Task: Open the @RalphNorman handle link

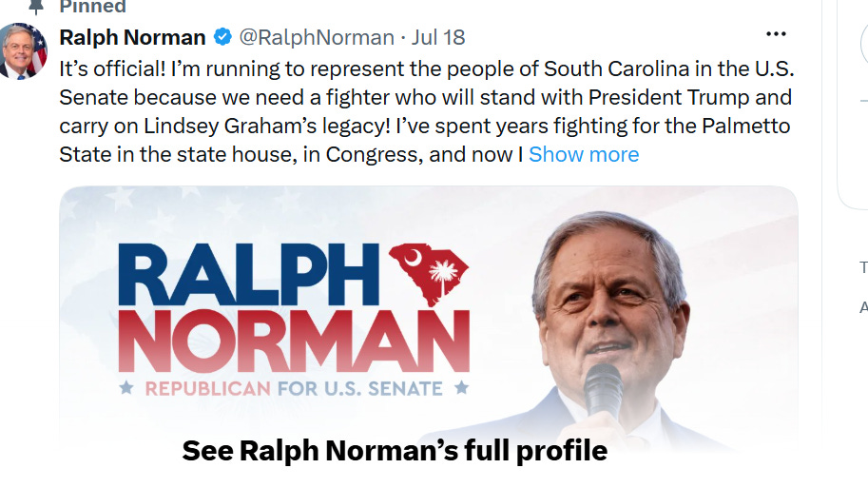Action: pos(317,37)
